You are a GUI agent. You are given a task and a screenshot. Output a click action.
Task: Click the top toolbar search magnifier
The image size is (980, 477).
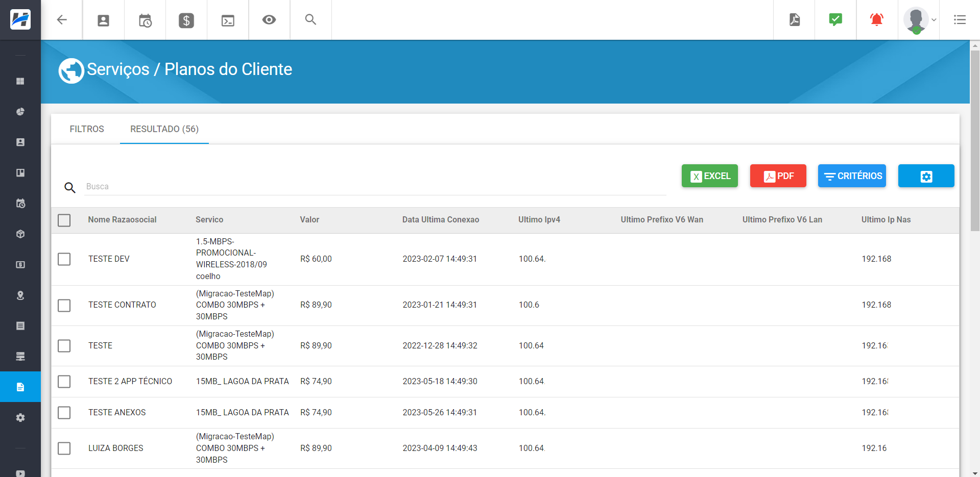pyautogui.click(x=310, y=19)
